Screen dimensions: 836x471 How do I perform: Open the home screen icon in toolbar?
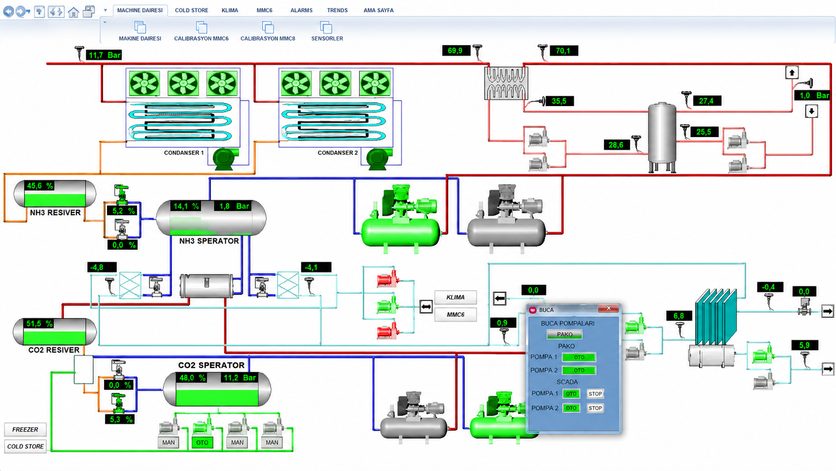tap(74, 12)
